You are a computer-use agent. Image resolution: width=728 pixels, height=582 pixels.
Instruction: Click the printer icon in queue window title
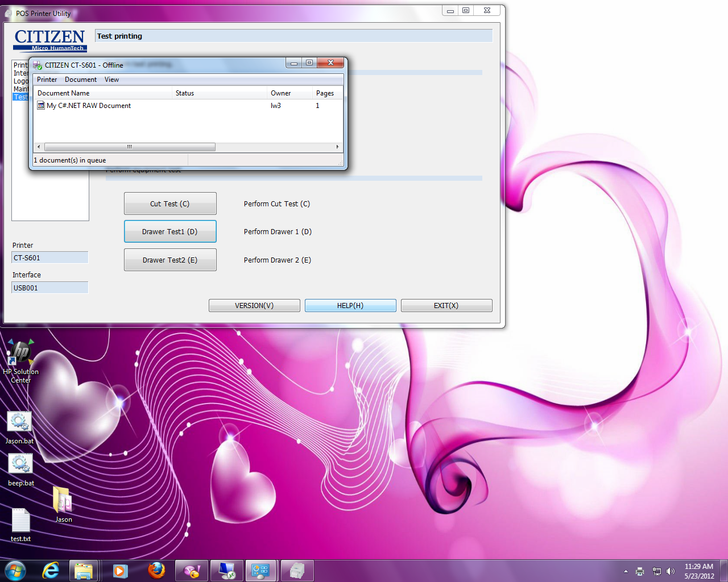coord(38,65)
